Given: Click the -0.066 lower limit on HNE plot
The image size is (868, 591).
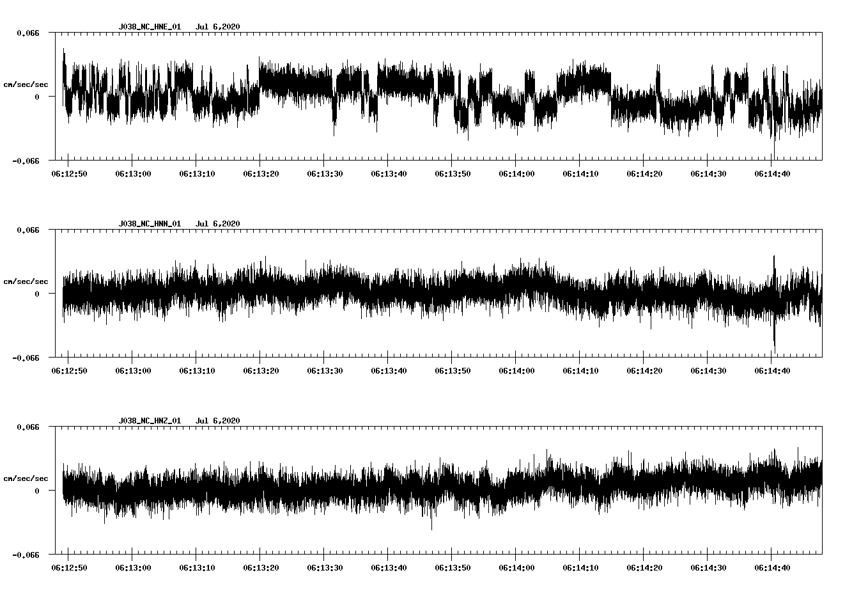Looking at the screenshot, I should (26, 161).
